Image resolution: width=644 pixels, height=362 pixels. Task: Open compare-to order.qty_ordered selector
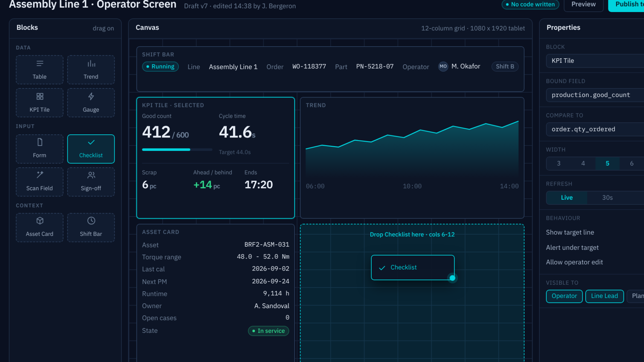(595, 129)
